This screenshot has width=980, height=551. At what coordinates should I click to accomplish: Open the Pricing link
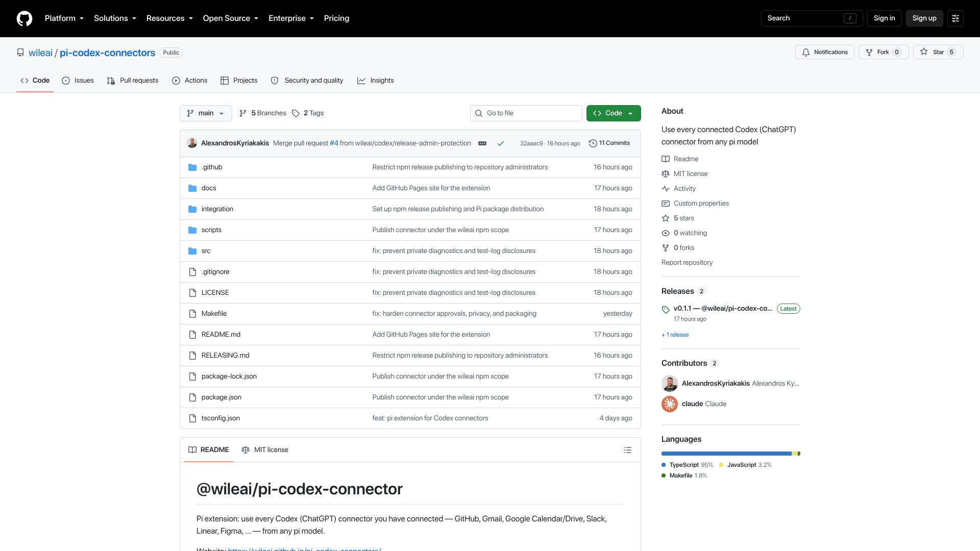coord(336,18)
